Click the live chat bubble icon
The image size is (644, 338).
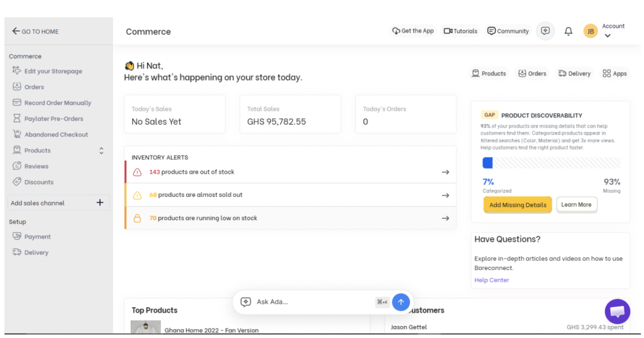point(617,311)
